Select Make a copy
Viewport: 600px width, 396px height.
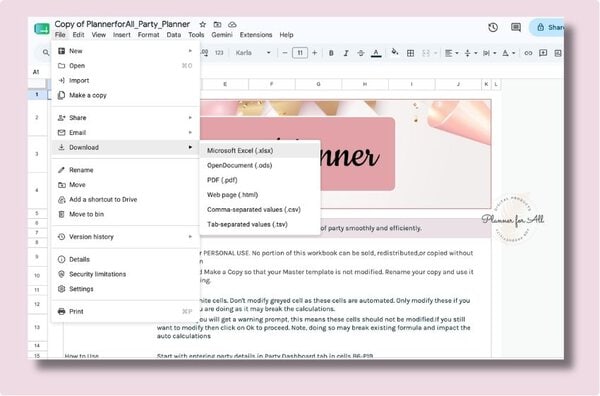coord(125,95)
